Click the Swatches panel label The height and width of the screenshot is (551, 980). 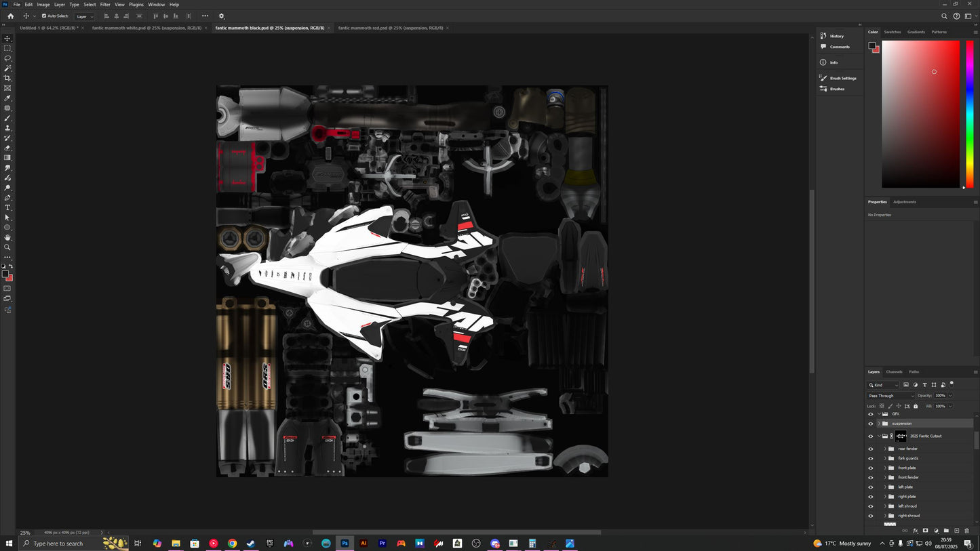[892, 32]
